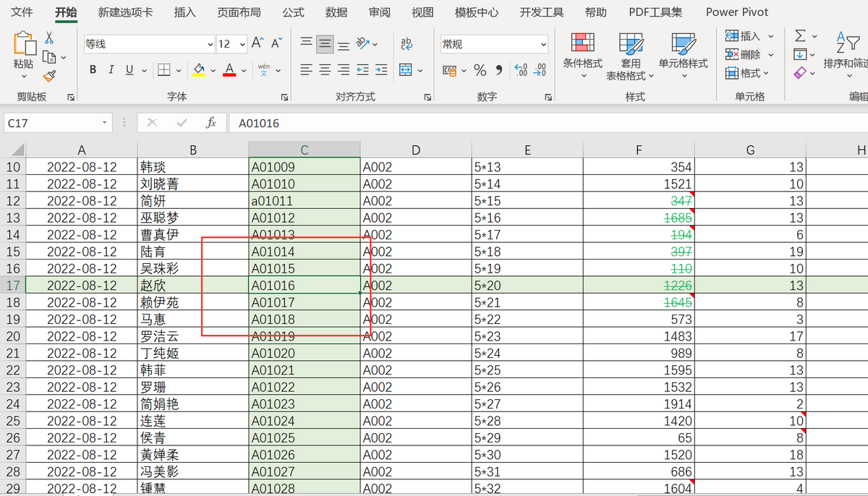Click the Copy icon in clipboard group
The width and height of the screenshot is (868, 496).
(x=49, y=56)
